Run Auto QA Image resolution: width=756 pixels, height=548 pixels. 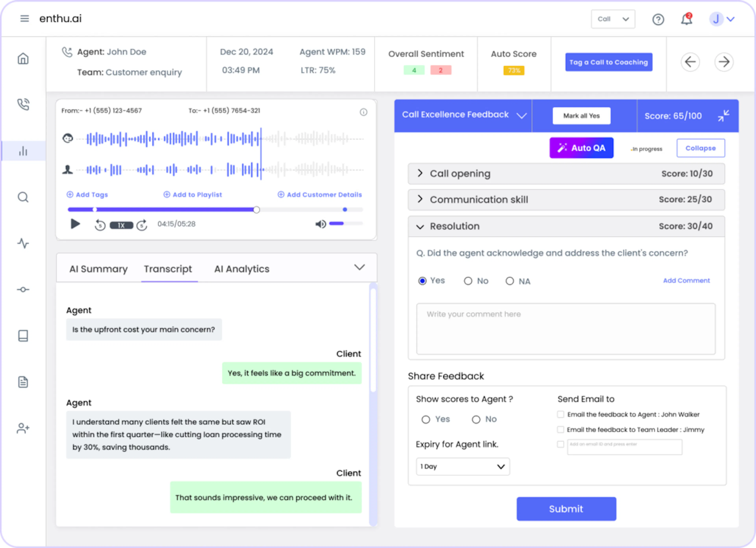click(x=581, y=148)
